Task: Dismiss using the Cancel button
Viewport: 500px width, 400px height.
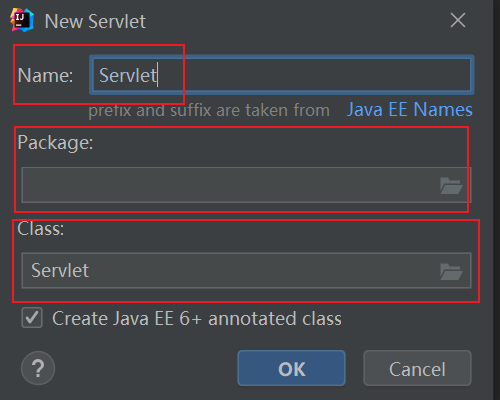Action: 417,368
